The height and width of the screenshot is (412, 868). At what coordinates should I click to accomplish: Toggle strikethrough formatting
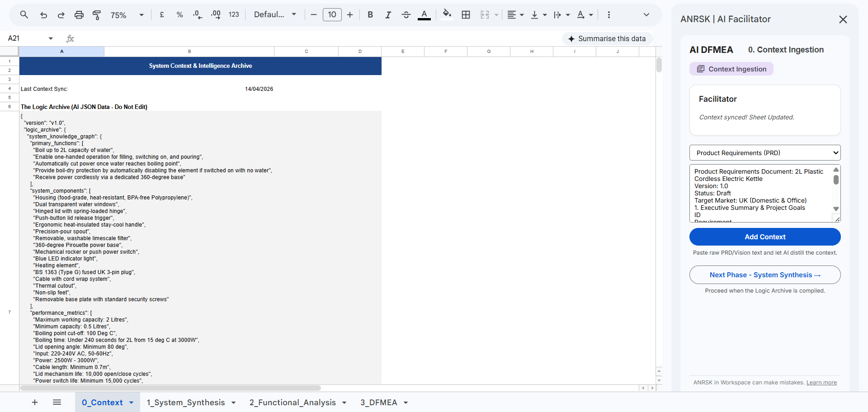click(x=406, y=14)
